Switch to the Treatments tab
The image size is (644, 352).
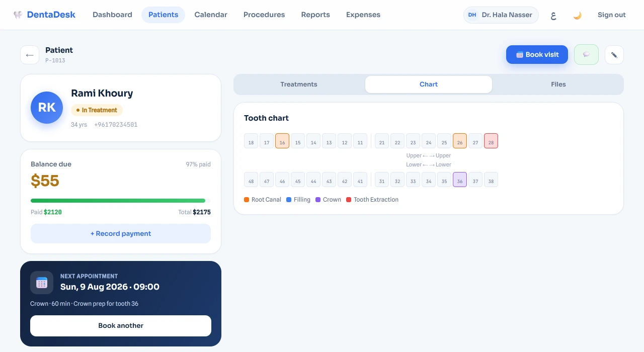click(x=299, y=84)
